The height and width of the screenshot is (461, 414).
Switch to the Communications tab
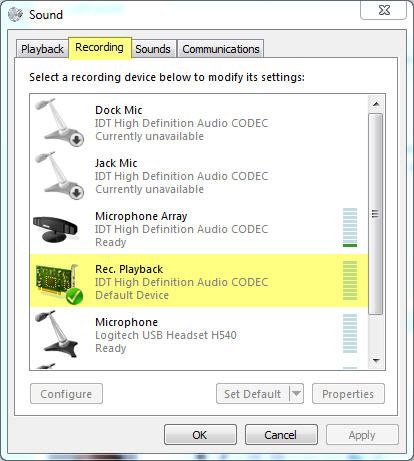click(x=221, y=49)
